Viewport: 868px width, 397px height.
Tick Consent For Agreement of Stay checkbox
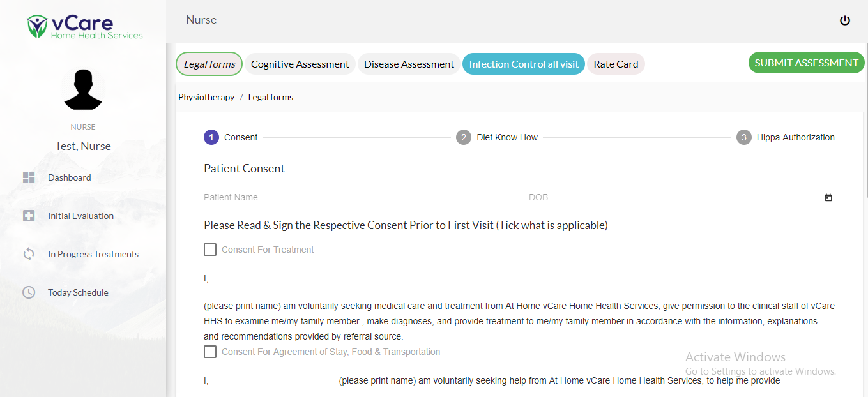(x=210, y=352)
